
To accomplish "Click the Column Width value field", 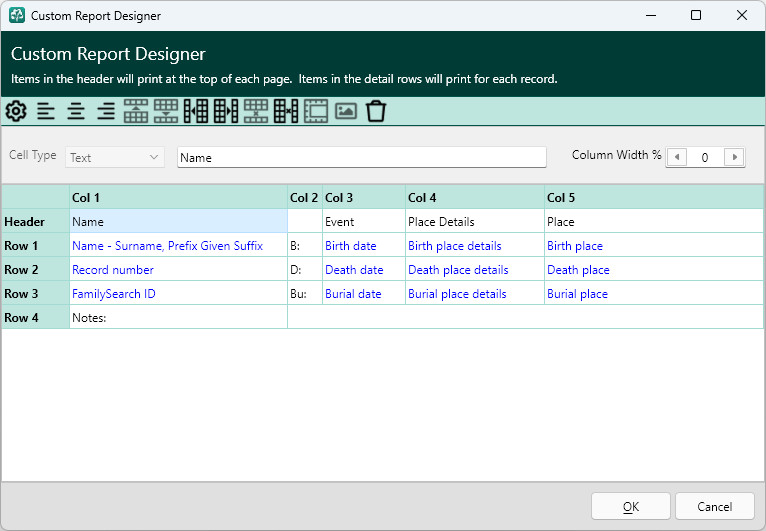I will tap(705, 157).
